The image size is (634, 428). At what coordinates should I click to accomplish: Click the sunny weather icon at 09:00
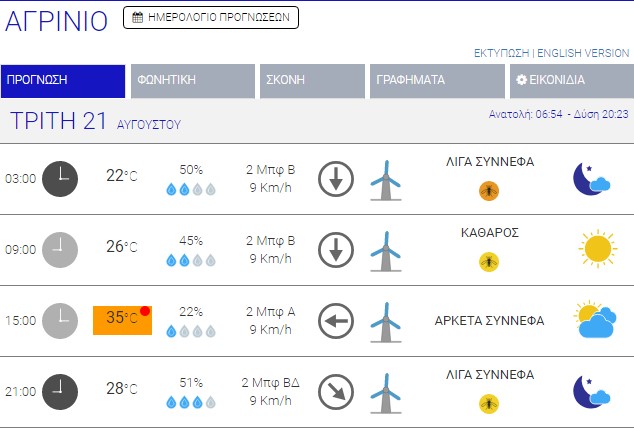pos(597,249)
